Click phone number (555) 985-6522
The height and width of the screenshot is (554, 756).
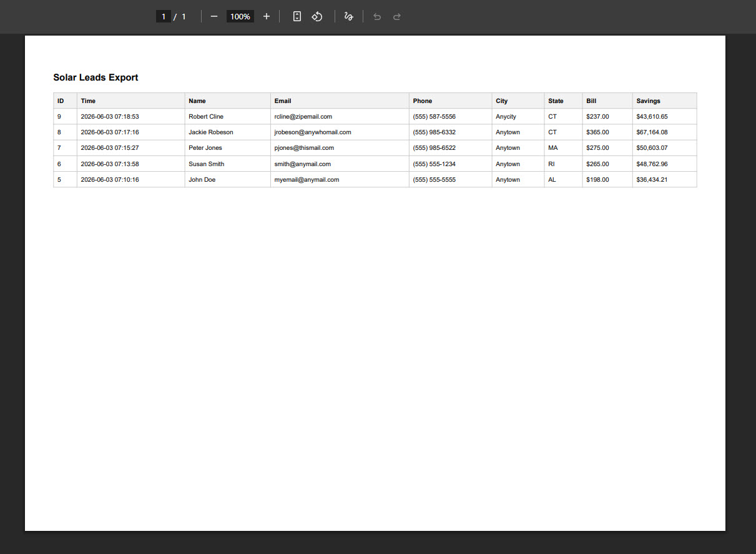434,147
